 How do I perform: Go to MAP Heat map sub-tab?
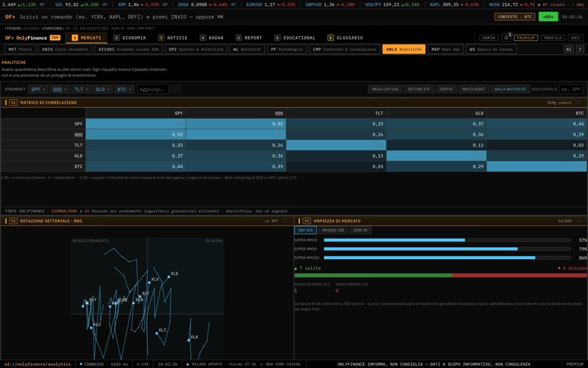(446, 49)
